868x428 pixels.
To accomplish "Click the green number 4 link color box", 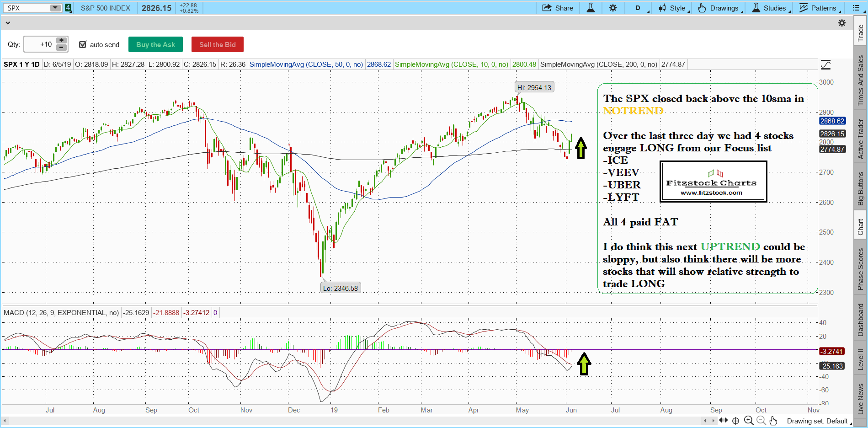I will (x=68, y=8).
